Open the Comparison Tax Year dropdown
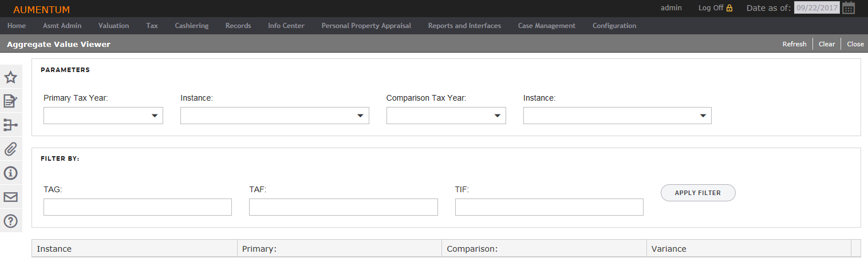The image size is (868, 266). (x=446, y=116)
